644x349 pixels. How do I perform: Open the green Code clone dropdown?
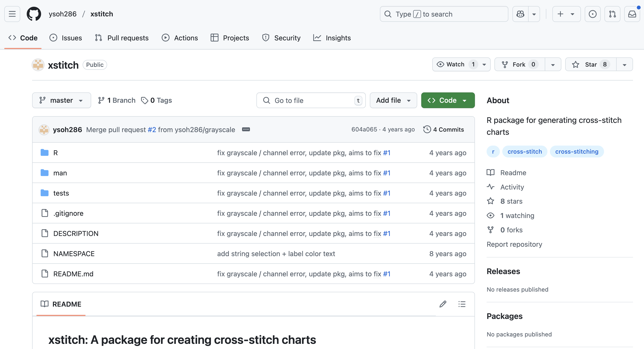448,100
